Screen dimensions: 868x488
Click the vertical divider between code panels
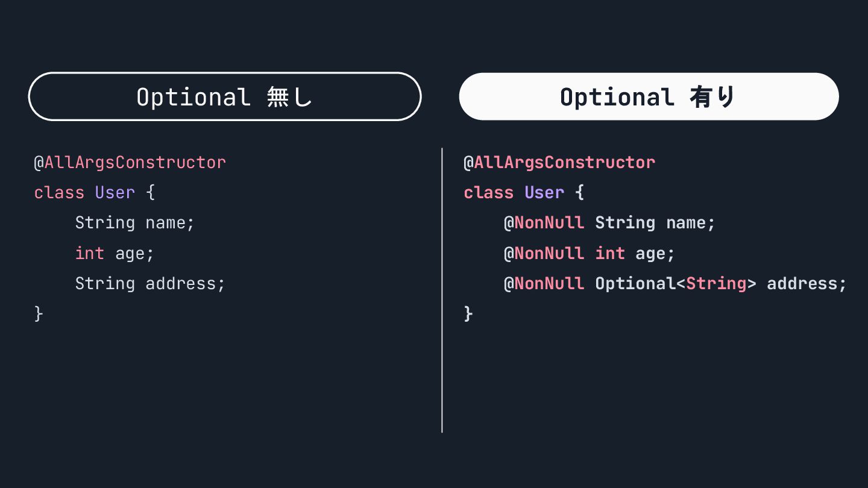click(x=442, y=289)
